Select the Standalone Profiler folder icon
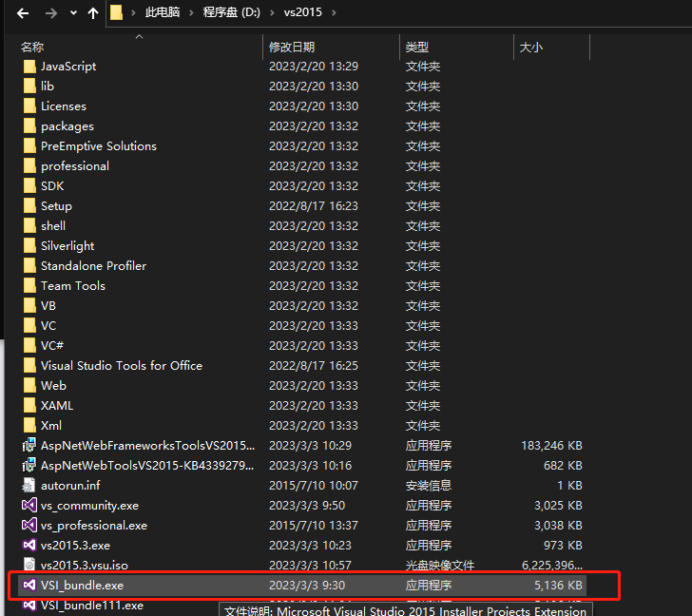Screen dimensions: 692x616 (29, 266)
